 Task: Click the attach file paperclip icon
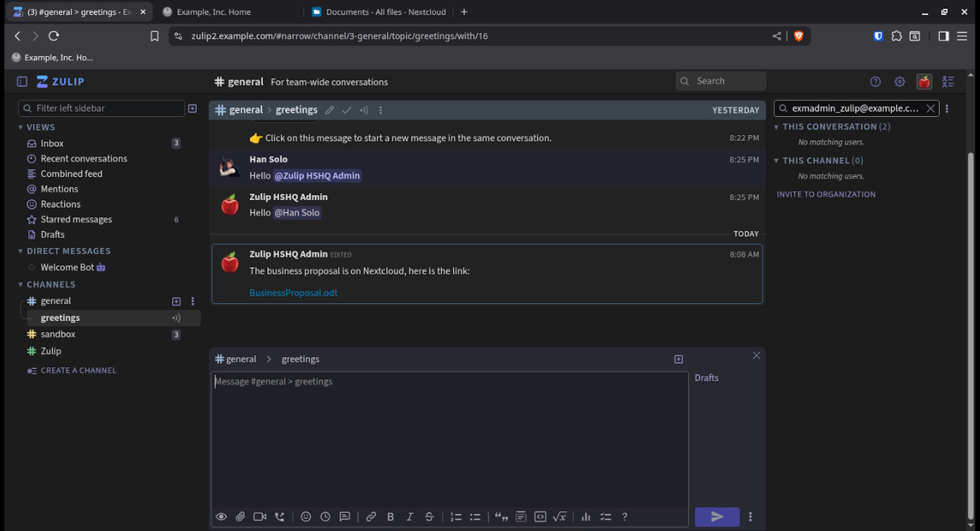pos(240,517)
